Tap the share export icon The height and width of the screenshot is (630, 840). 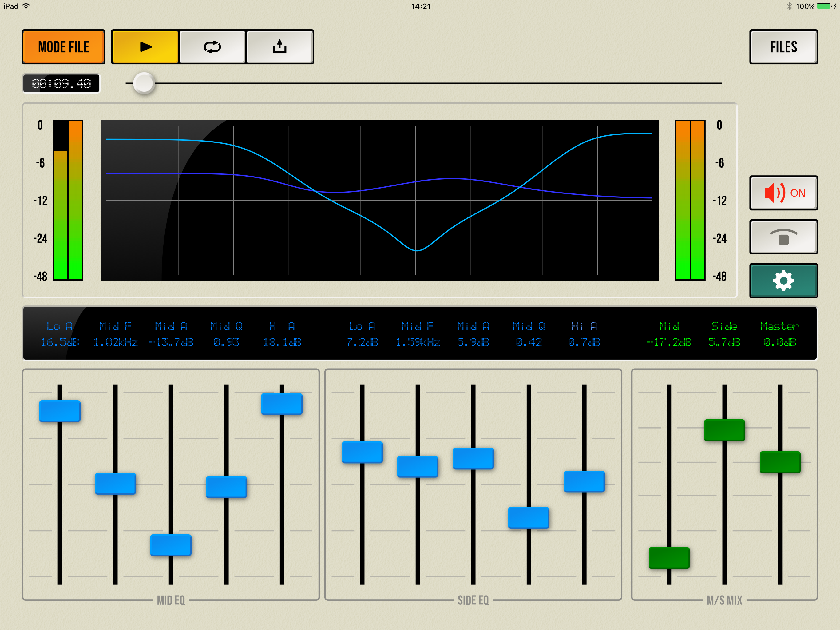(x=280, y=47)
